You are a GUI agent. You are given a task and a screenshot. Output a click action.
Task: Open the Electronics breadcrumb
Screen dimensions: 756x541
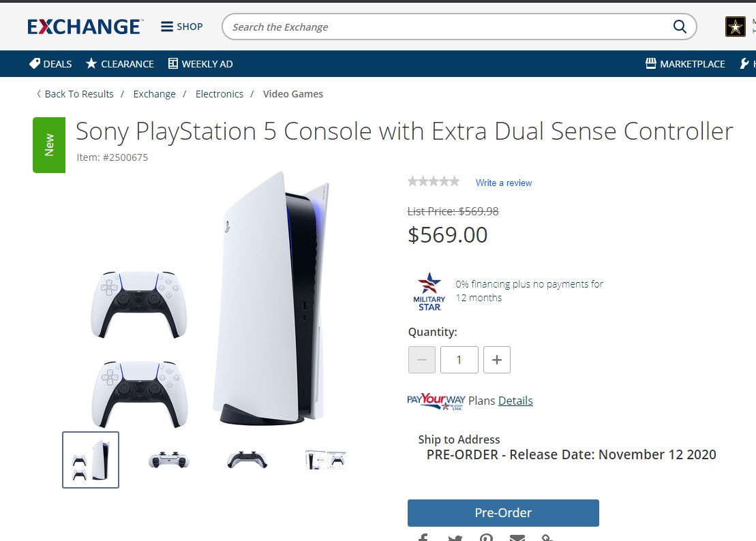click(x=220, y=94)
